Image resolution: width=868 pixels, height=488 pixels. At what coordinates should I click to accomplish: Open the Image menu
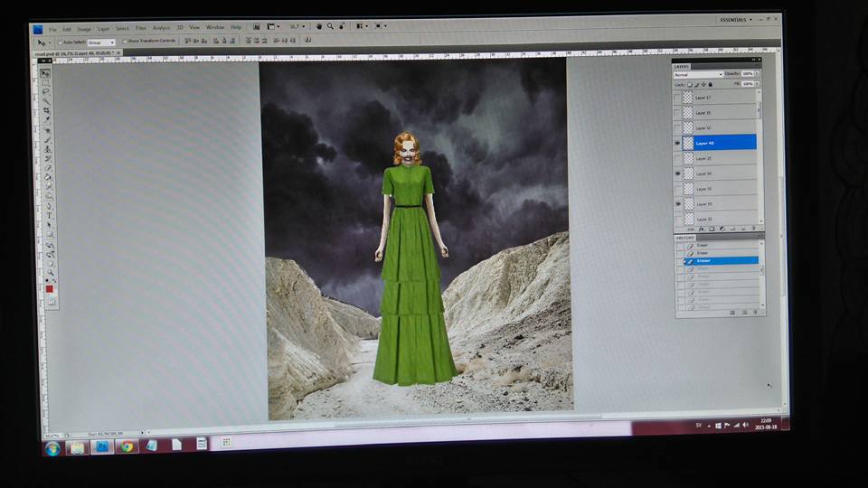click(x=84, y=29)
